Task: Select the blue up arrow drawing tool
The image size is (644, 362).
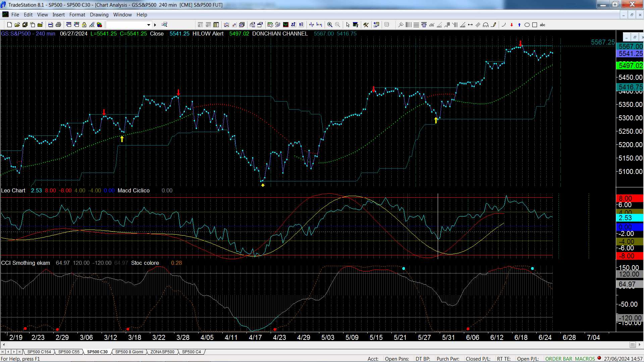Action: click(x=519, y=25)
